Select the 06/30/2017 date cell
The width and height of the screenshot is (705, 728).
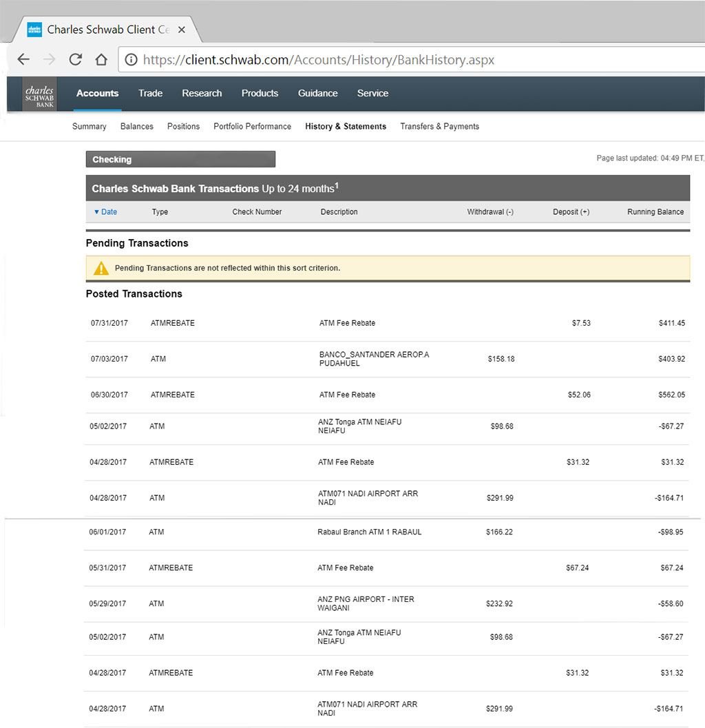tap(109, 395)
